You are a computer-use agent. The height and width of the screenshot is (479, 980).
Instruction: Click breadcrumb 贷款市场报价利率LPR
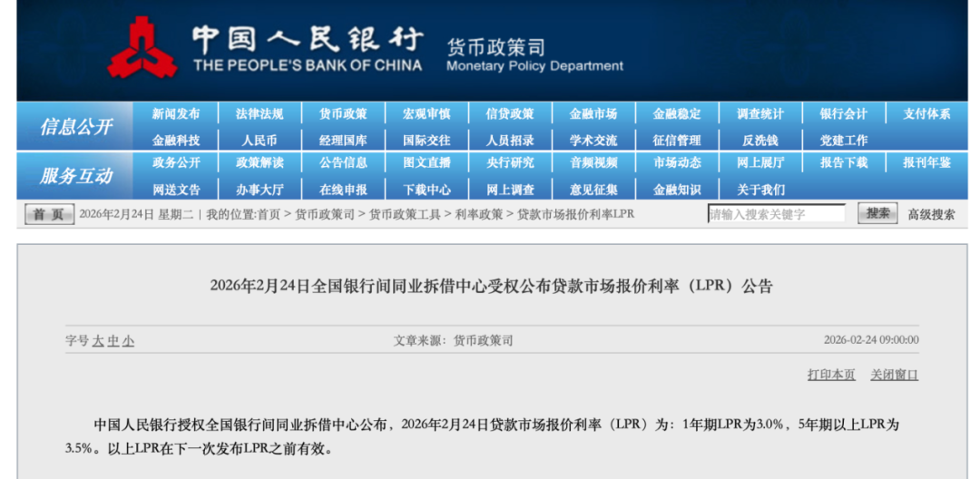[575, 214]
